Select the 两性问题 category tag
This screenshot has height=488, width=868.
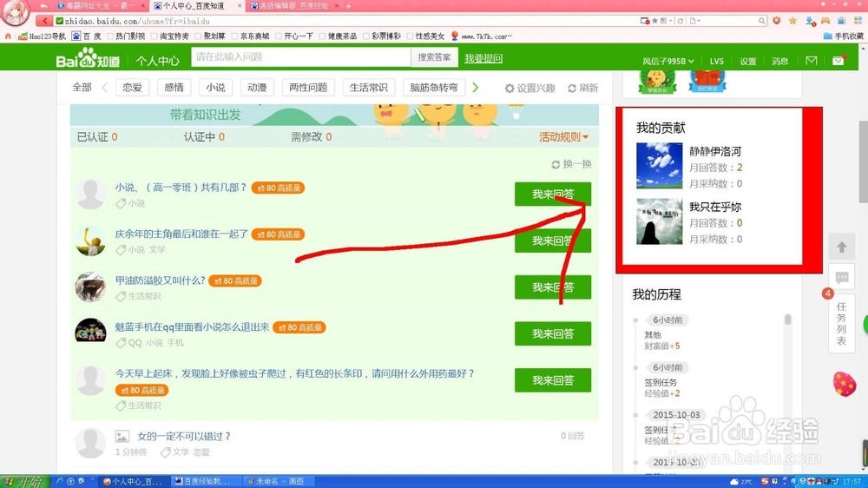click(308, 88)
